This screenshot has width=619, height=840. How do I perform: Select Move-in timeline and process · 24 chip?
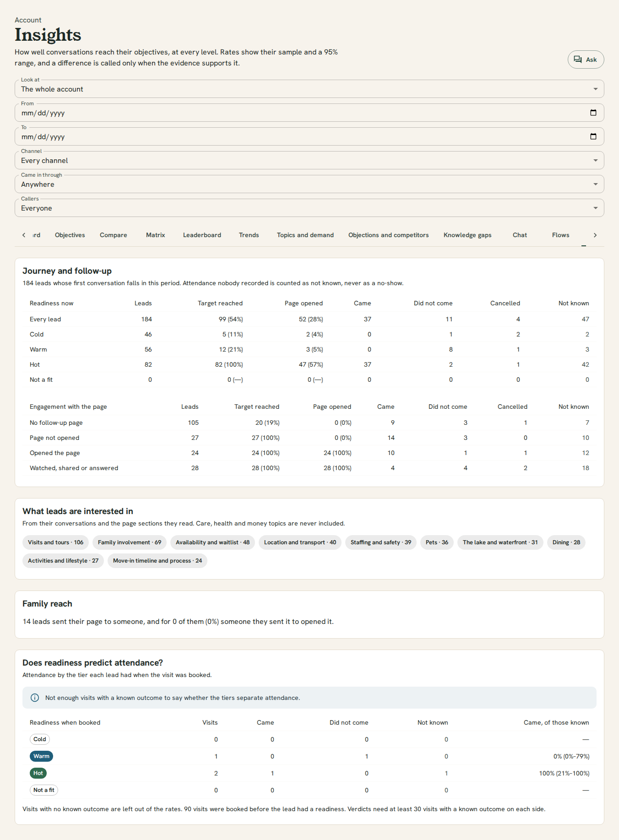[x=157, y=561]
